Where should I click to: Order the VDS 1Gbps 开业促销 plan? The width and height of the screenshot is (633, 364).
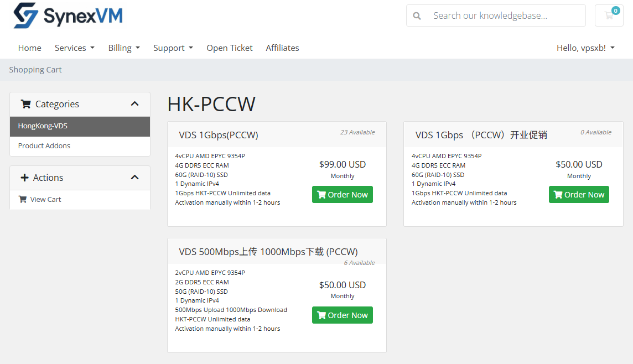click(579, 195)
